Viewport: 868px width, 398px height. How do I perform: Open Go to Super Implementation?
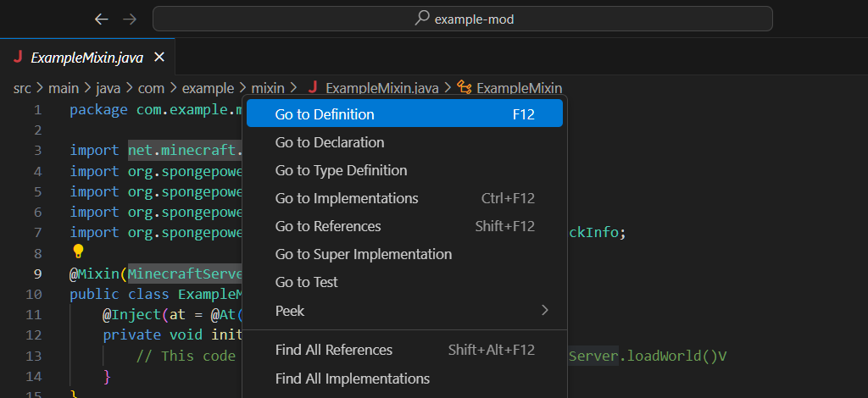click(363, 254)
